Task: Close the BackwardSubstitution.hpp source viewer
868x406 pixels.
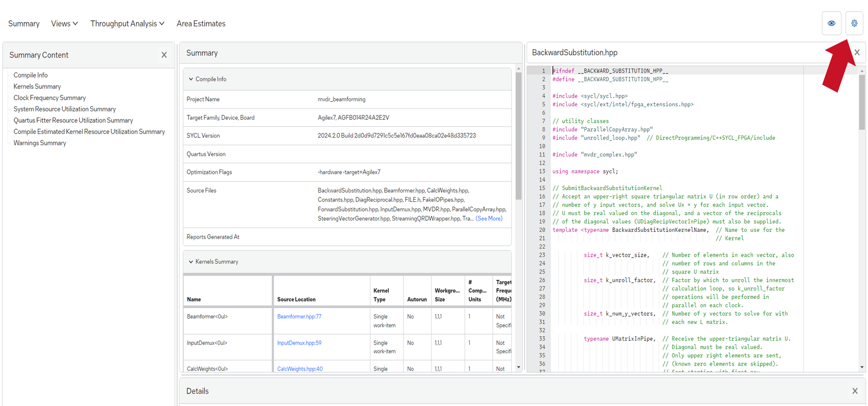Action: coord(857,53)
